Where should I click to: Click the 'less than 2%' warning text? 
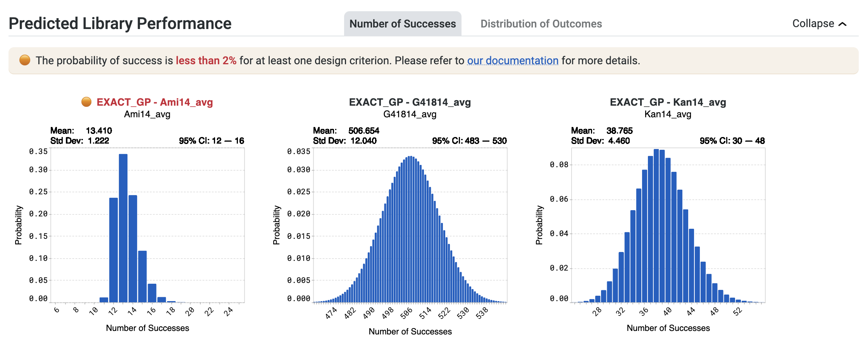coord(206,60)
